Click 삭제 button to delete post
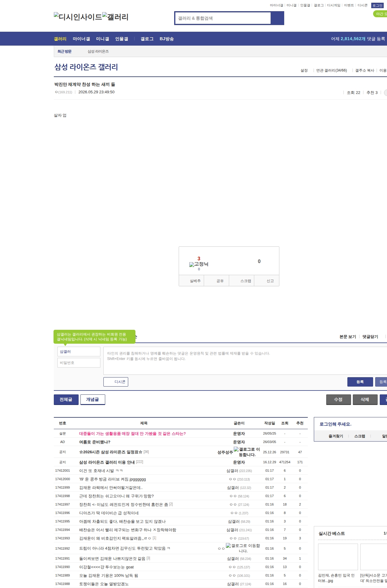387x588 pixels. pos(365,400)
